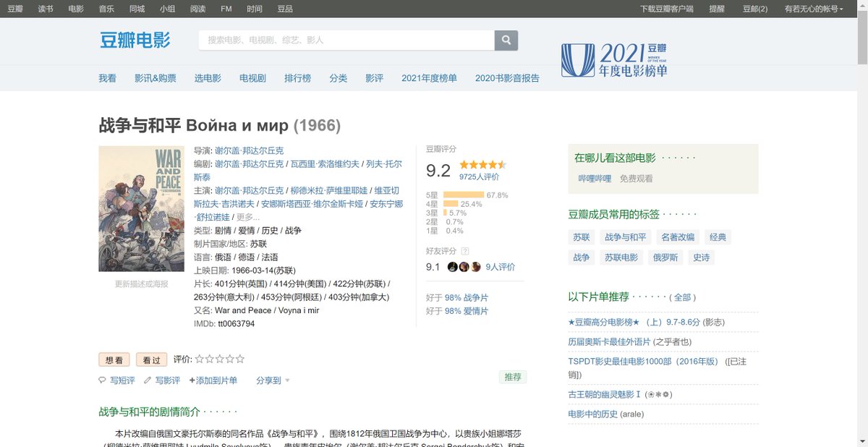The image size is (868, 447).
Task: Select the 史诗 tag
Action: point(701,257)
